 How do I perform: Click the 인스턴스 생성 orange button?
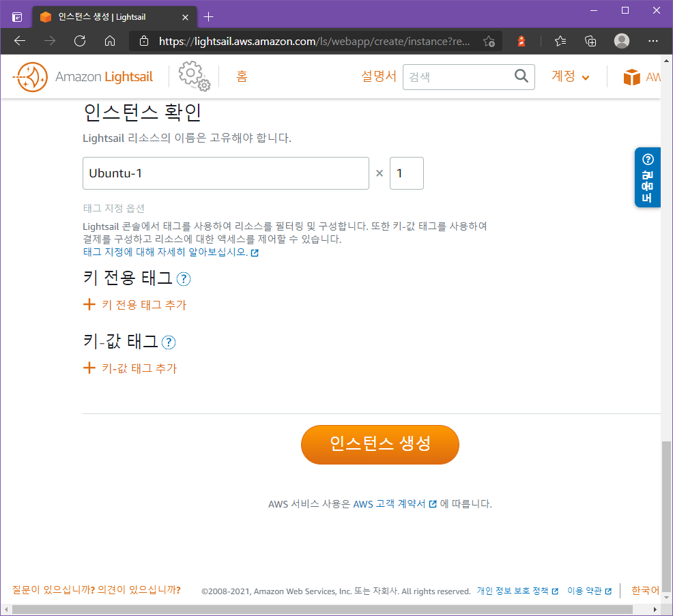coord(380,444)
